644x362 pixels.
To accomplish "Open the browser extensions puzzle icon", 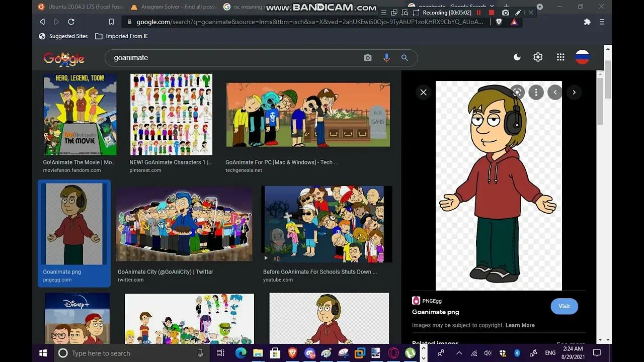I will pyautogui.click(x=587, y=22).
